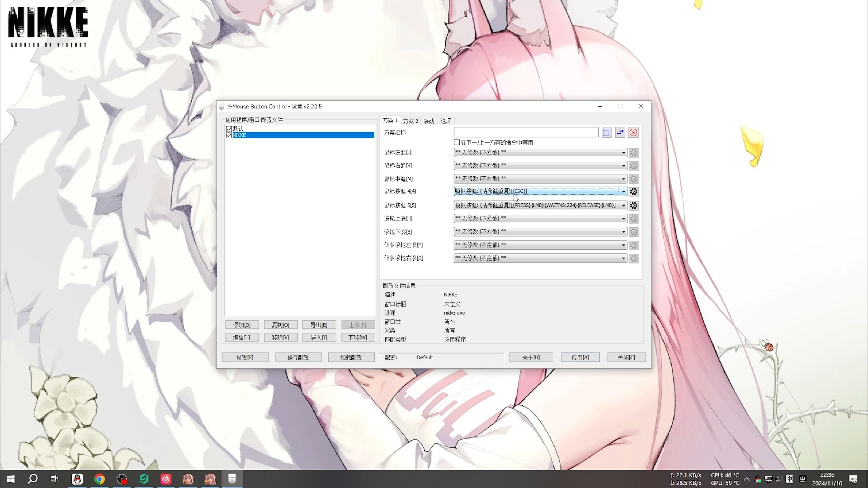
Task: Open the 倾斜滚轮左滚[F] action dropdown
Action: click(x=540, y=245)
